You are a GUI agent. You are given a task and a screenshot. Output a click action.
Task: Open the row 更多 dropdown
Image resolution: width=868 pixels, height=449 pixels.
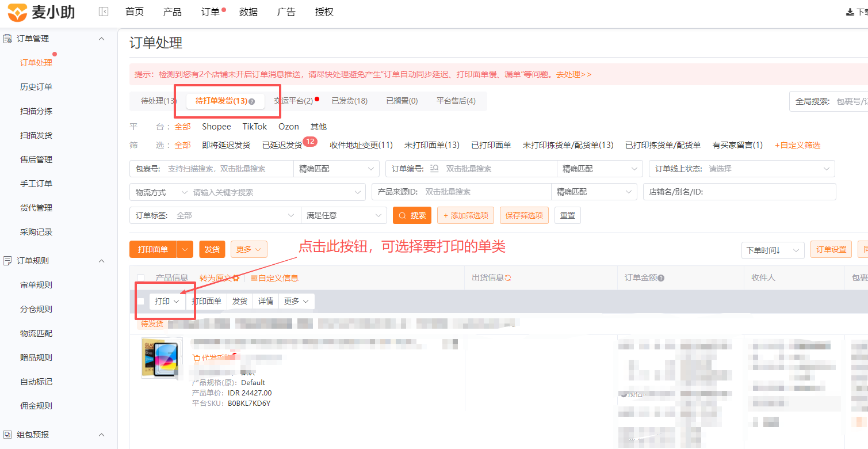(297, 301)
